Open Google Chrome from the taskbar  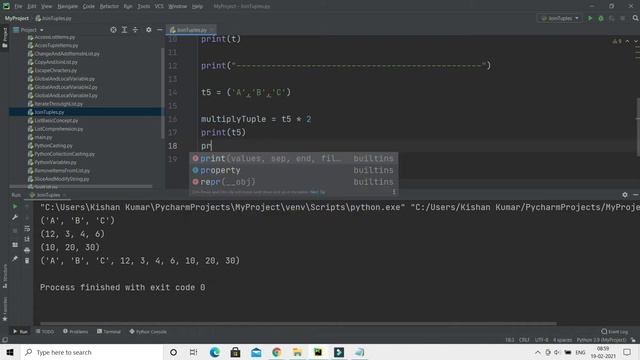point(277,352)
